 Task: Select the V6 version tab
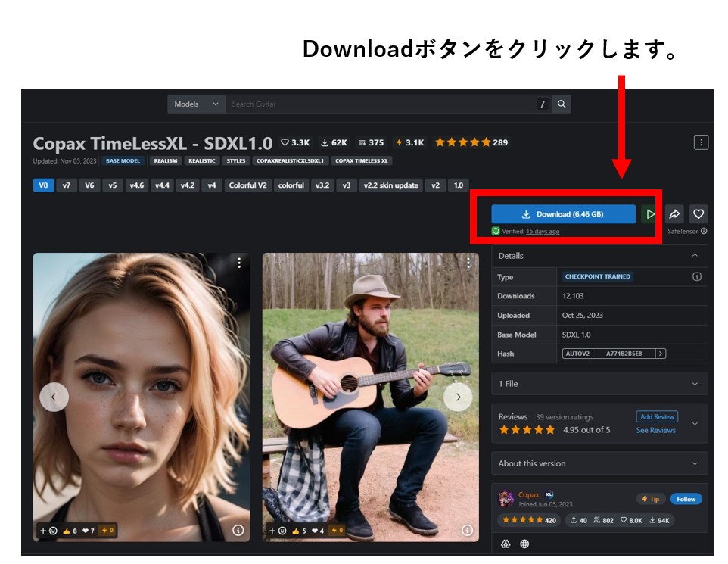(89, 185)
